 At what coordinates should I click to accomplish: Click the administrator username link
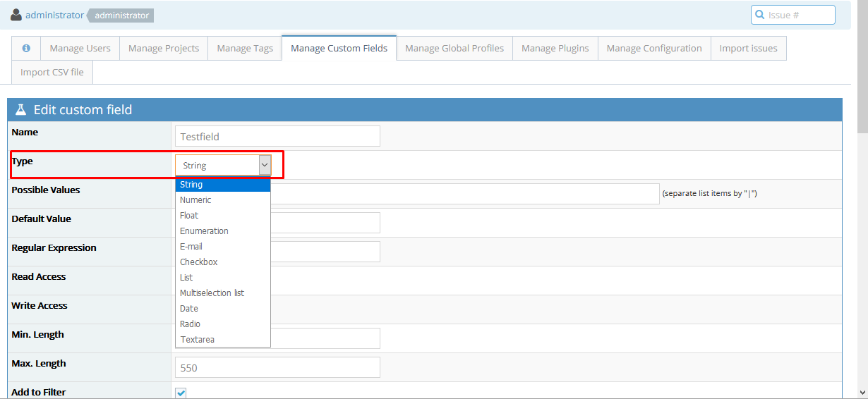[54, 15]
